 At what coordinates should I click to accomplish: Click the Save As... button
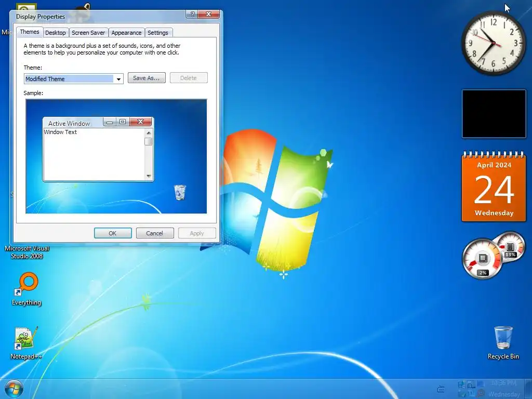point(147,78)
